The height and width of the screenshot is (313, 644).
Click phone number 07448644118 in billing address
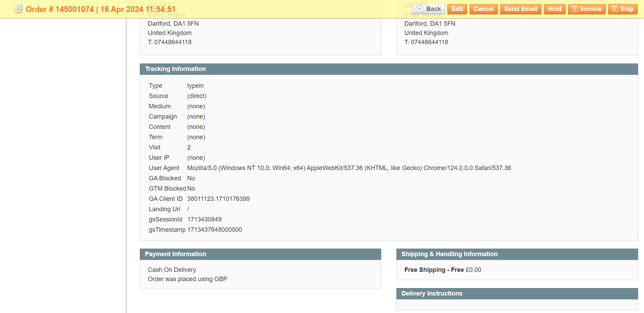pyautogui.click(x=170, y=42)
